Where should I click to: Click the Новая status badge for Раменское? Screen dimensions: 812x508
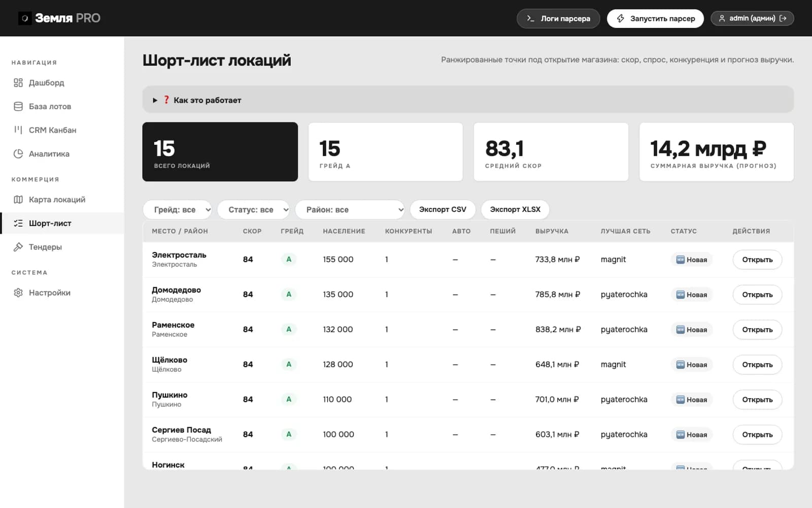point(692,330)
